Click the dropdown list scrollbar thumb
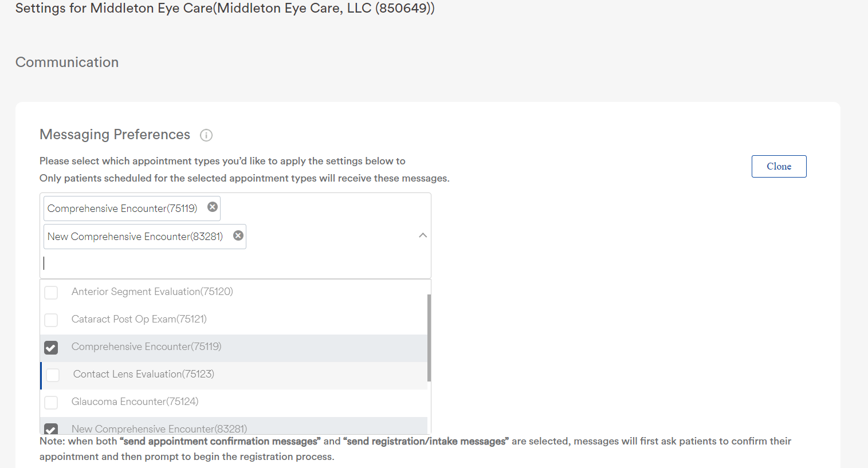Viewport: 868px width, 468px height. (429, 338)
